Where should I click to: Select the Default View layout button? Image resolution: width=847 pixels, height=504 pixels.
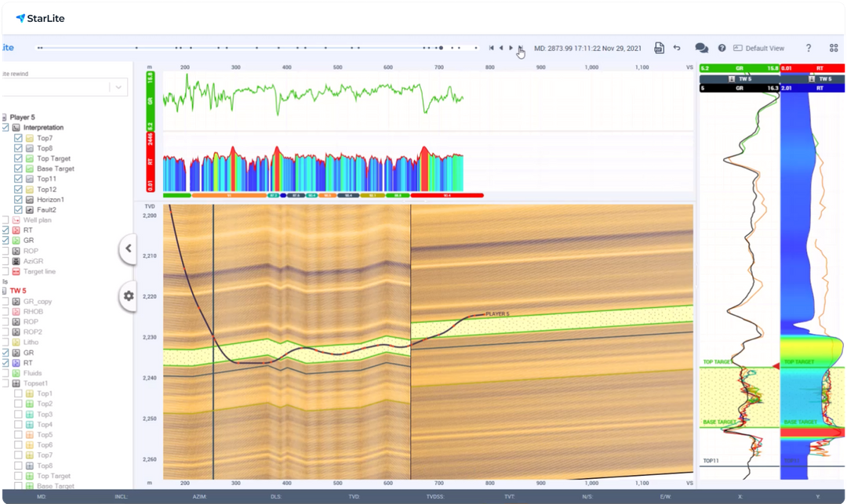pos(758,48)
